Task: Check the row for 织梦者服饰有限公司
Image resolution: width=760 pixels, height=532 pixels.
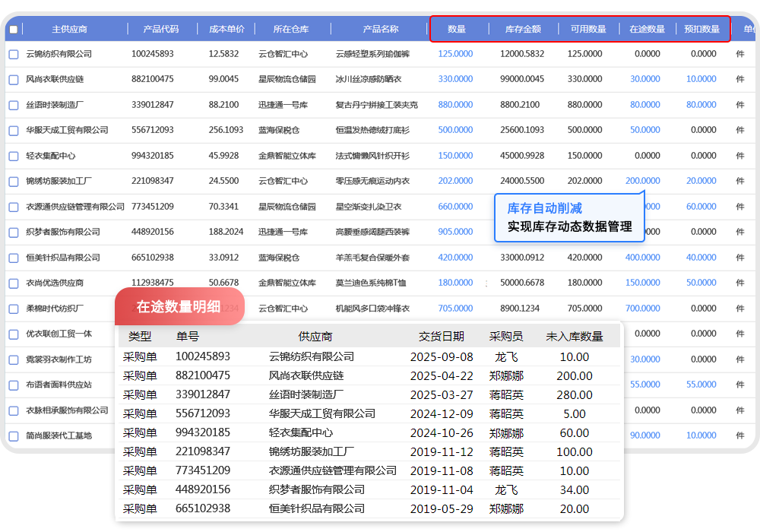Action: 14,232
